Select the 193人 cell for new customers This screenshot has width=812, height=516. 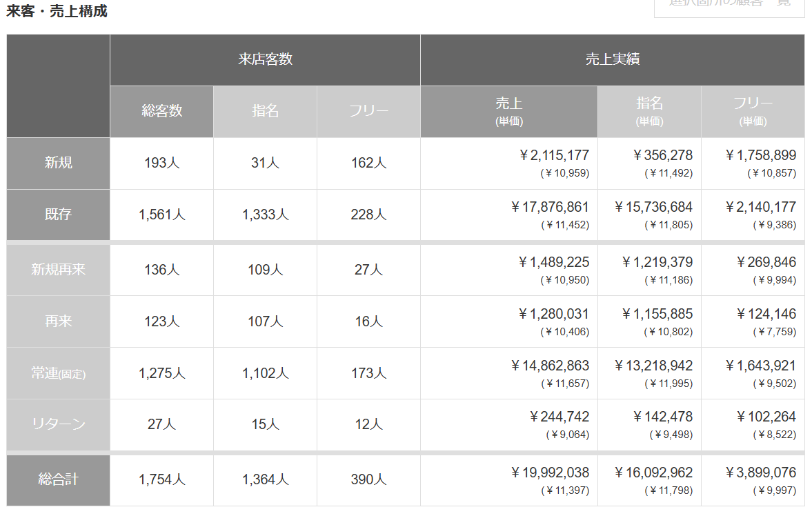(x=161, y=163)
